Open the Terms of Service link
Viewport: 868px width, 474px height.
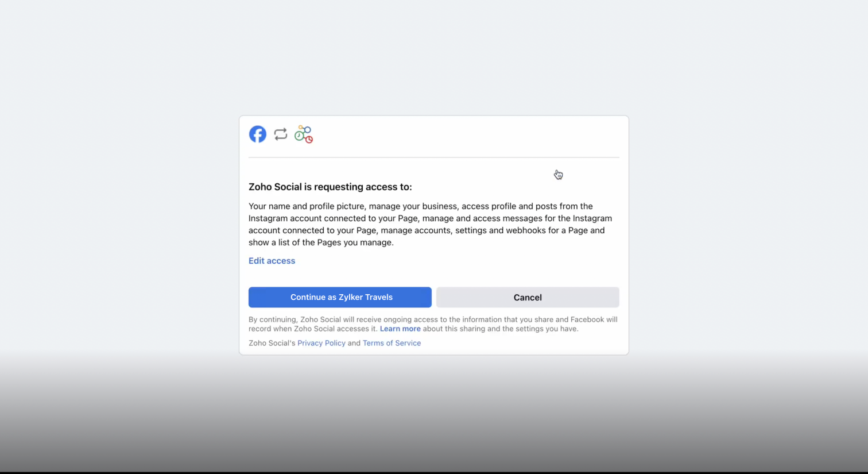point(392,343)
